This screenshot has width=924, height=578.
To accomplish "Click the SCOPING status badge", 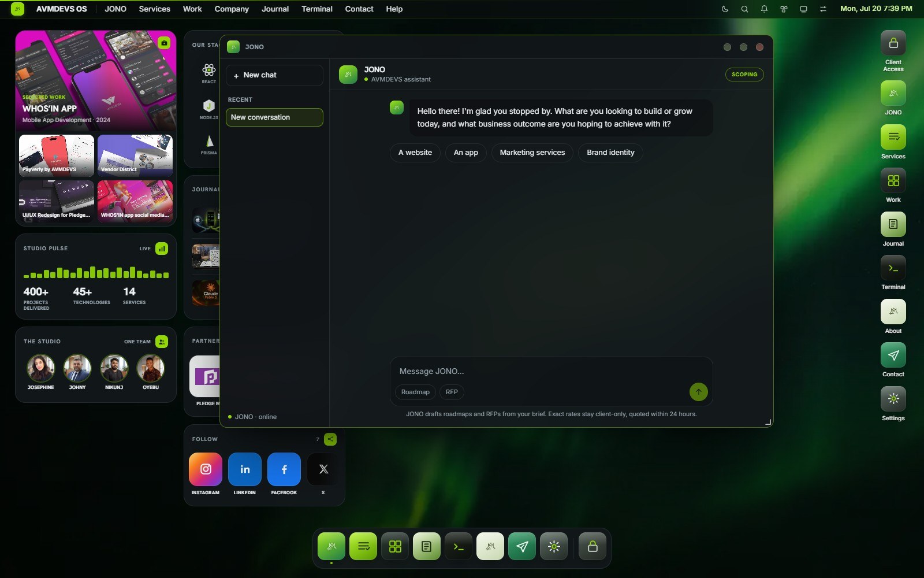I will [x=744, y=75].
